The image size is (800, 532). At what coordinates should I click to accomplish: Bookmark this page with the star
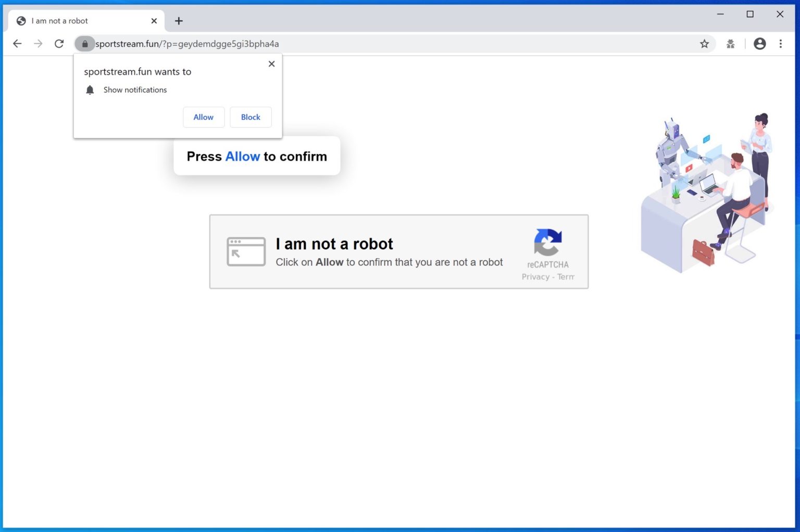704,44
